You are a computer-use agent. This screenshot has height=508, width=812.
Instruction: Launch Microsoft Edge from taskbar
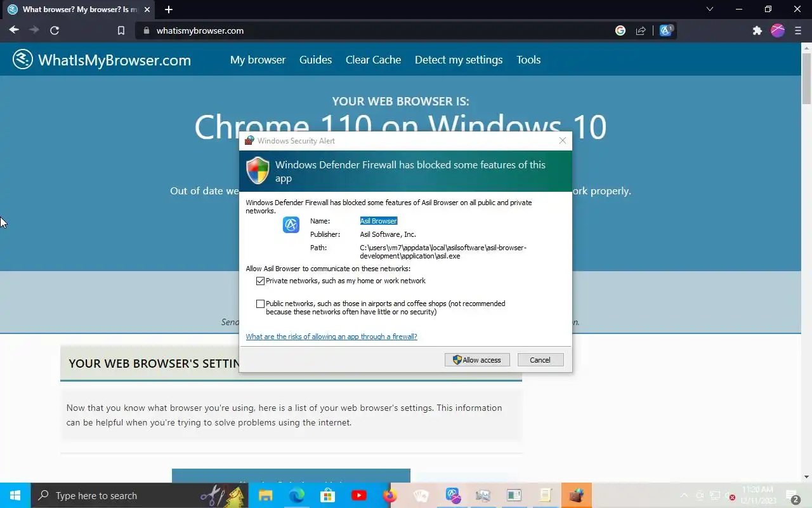tap(297, 495)
